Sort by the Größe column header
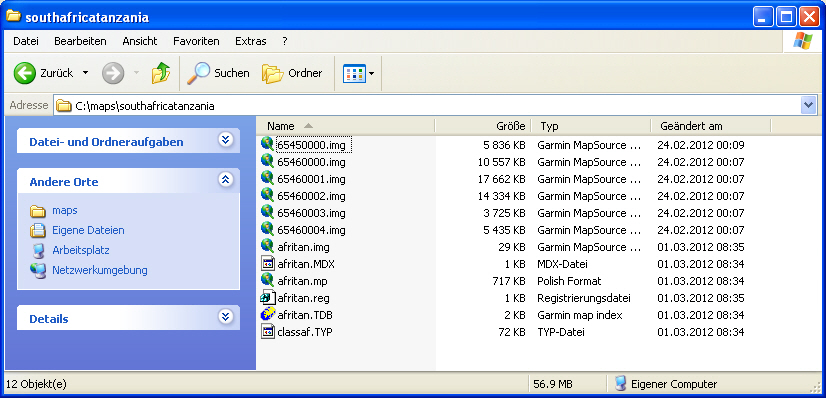The image size is (826, 398). point(483,126)
